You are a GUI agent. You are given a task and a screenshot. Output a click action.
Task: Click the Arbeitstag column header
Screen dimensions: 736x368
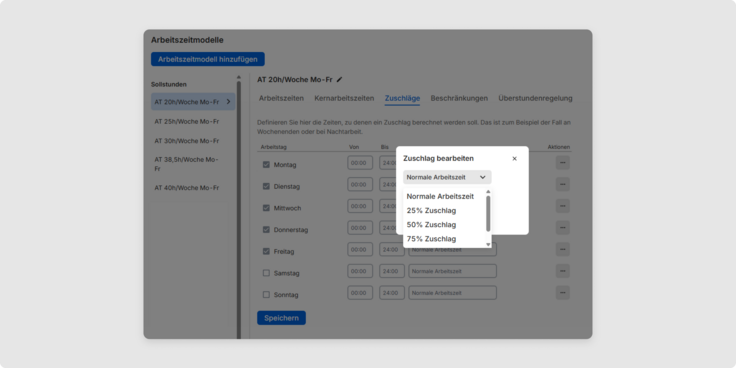coord(274,147)
